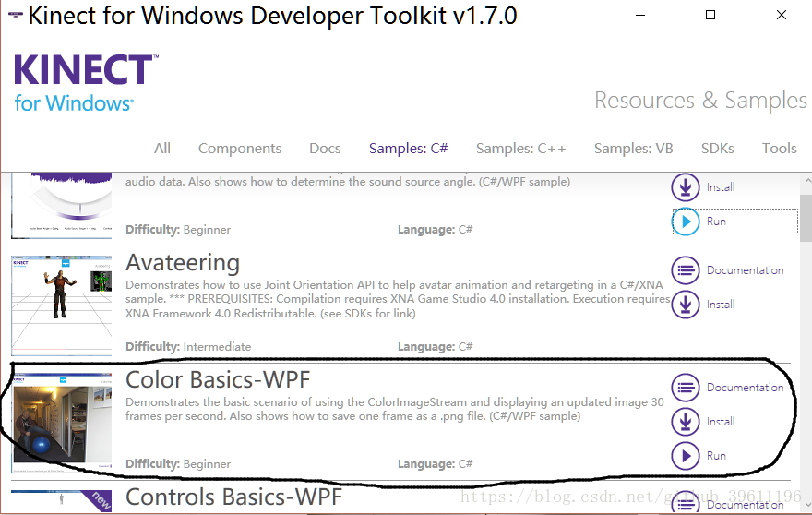Click the Avateering Install label
The height and width of the screenshot is (515, 812).
click(721, 305)
